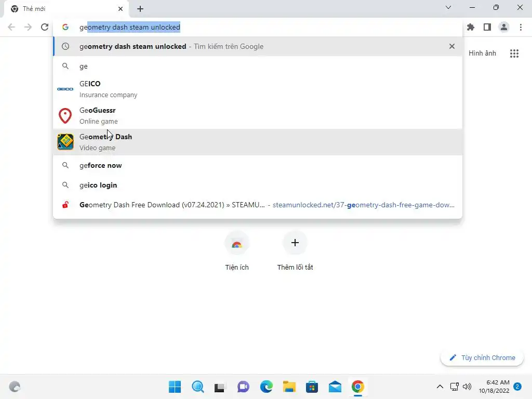Screen dimensions: 532x399
Task: Select the Thẻ mới tab
Action: 66,9
